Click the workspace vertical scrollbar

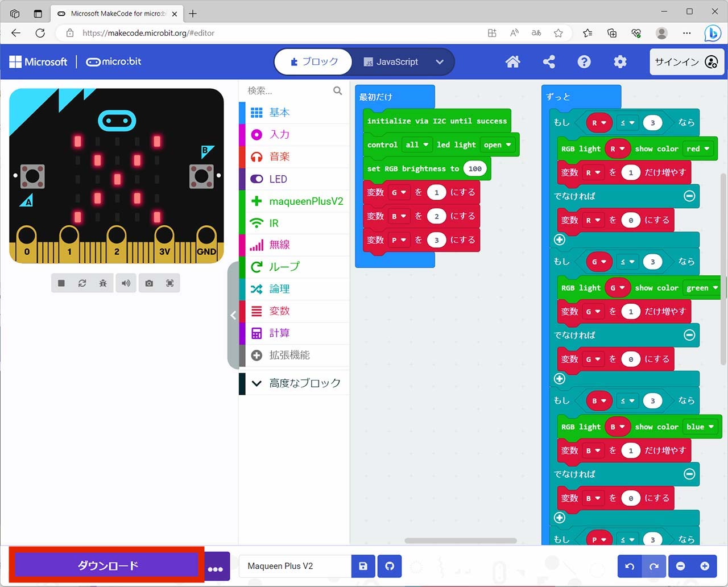click(723, 268)
